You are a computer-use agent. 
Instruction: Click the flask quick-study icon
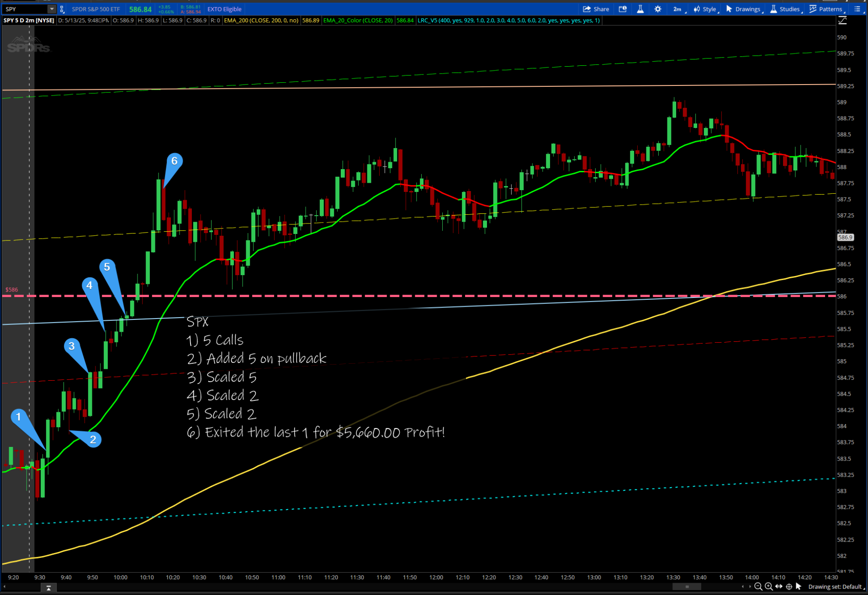point(640,9)
